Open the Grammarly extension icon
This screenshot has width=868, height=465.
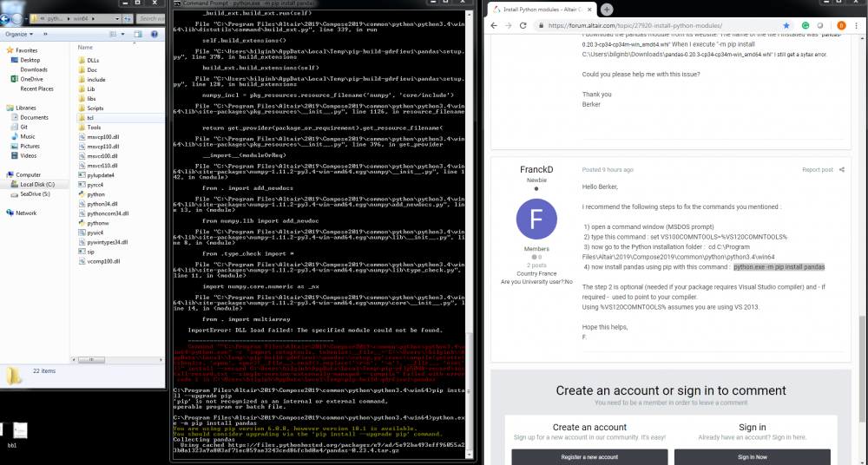(806, 25)
